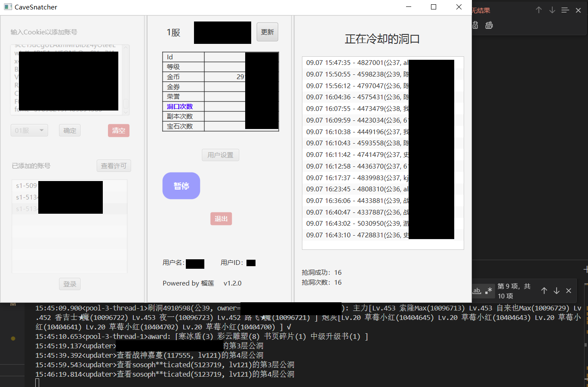Click the 确定 button
This screenshot has height=387, width=588.
click(70, 130)
